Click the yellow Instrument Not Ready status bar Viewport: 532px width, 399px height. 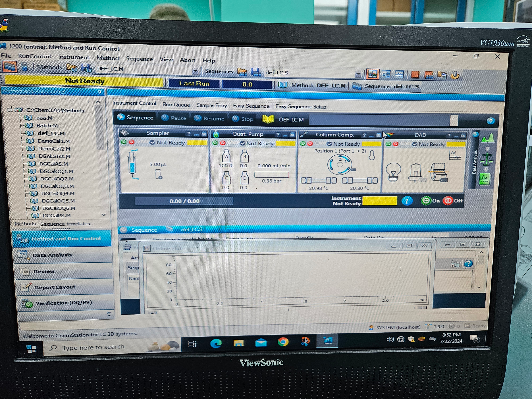[x=380, y=201]
